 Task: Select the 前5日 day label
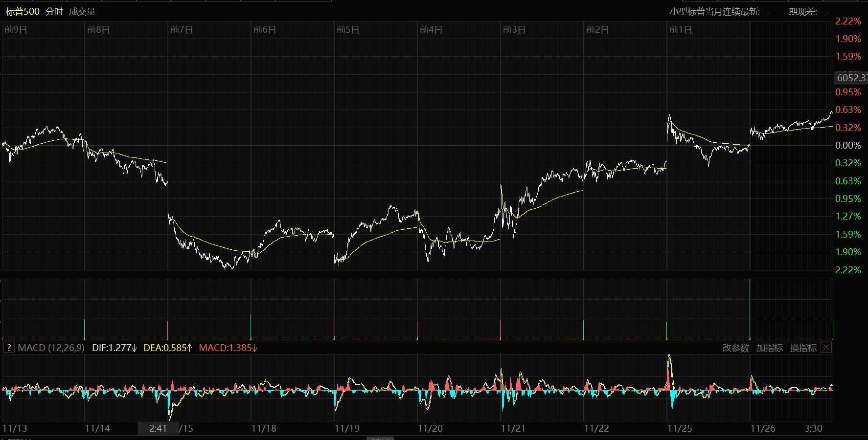tap(348, 30)
